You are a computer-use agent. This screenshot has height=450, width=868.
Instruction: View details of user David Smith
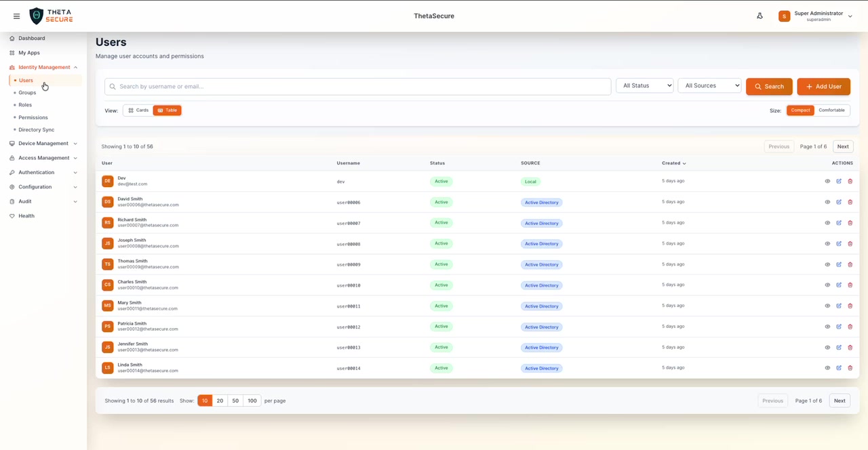pyautogui.click(x=827, y=201)
